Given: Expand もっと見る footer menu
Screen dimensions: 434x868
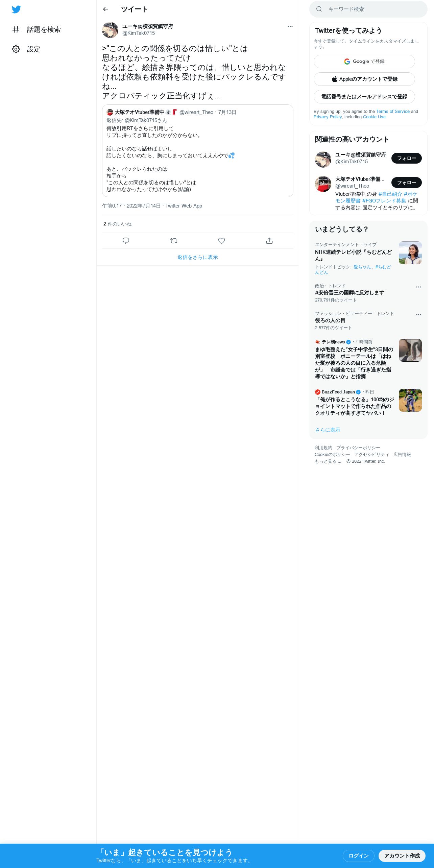Looking at the screenshot, I should pyautogui.click(x=328, y=461).
